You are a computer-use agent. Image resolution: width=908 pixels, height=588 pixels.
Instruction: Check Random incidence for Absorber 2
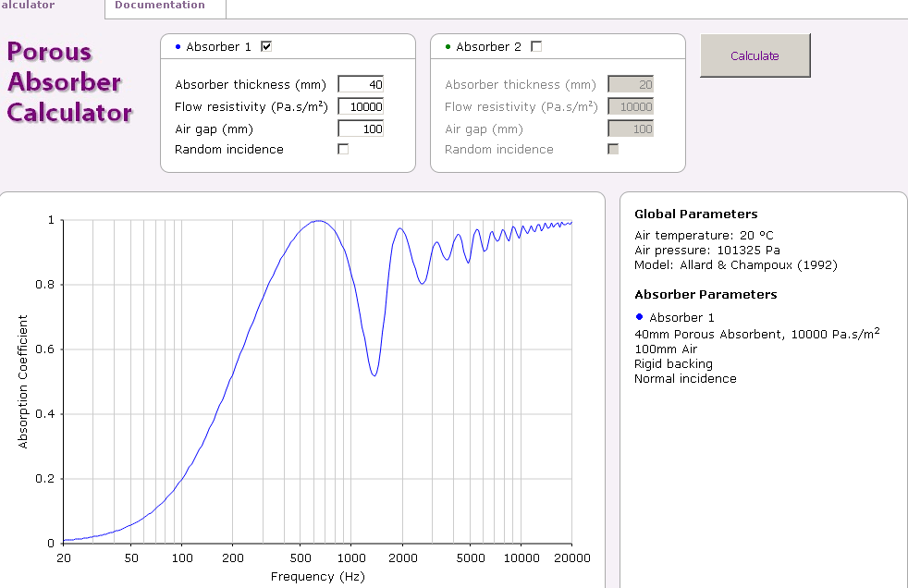[613, 150]
